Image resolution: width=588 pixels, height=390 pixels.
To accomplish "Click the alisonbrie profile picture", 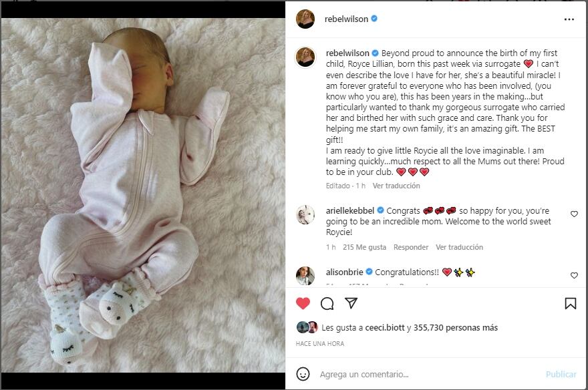I will click(305, 276).
